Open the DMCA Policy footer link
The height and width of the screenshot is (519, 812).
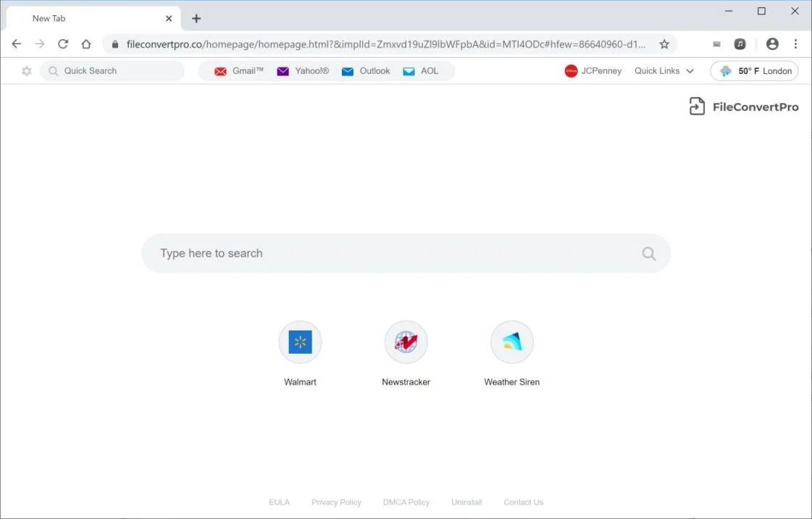click(406, 502)
